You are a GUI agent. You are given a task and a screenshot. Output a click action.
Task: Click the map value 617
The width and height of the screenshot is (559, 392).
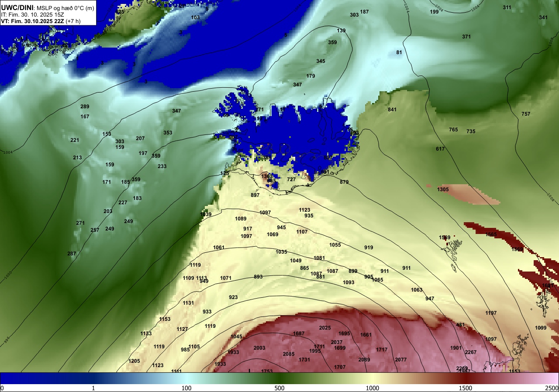pyautogui.click(x=440, y=149)
